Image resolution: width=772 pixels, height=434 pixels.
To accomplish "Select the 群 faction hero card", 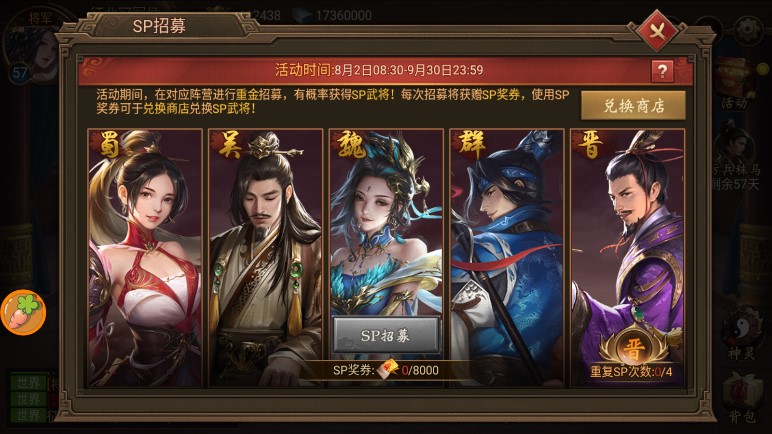I will point(507,258).
